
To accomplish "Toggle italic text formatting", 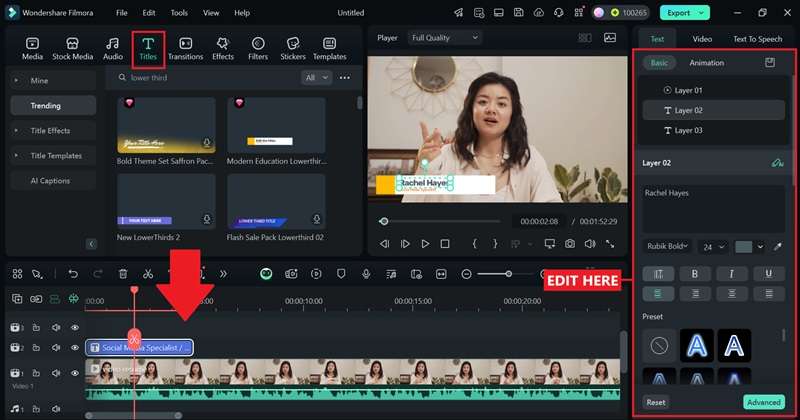I will (x=731, y=274).
